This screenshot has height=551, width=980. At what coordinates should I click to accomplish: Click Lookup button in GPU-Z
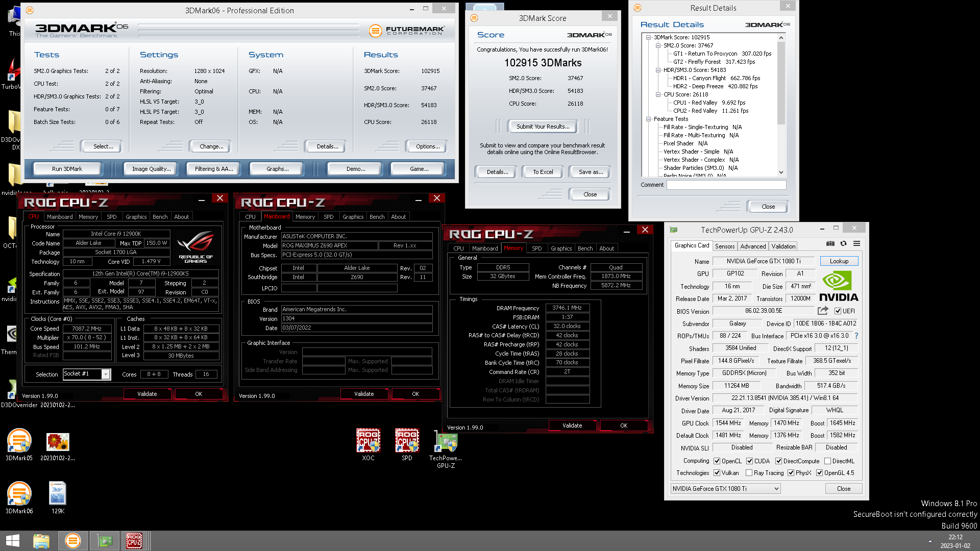tap(839, 261)
